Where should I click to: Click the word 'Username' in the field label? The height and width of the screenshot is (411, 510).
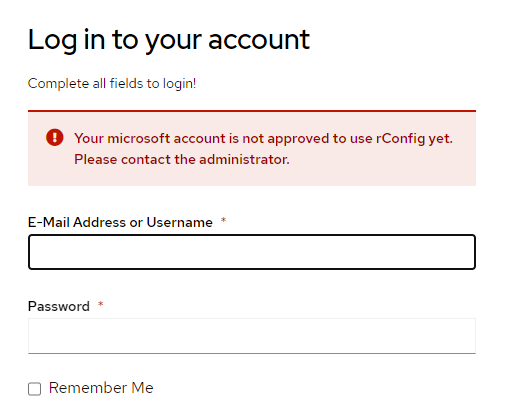pos(179,222)
